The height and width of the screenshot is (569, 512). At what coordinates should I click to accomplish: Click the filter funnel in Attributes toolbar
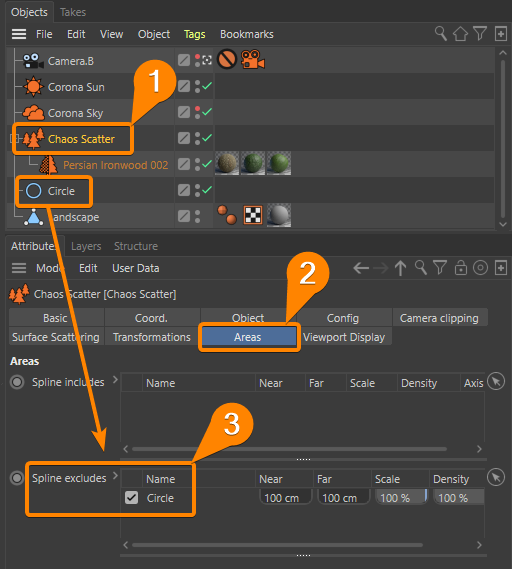tap(440, 268)
